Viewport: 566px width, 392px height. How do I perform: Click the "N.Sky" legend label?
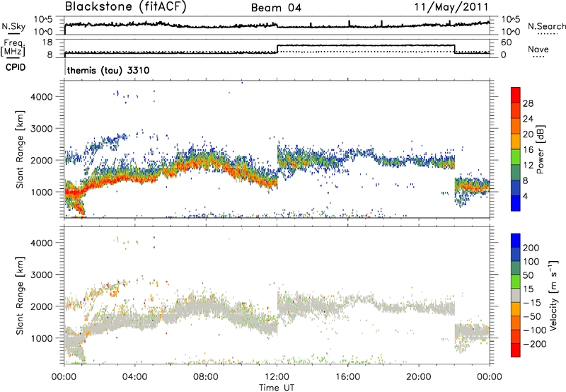tap(13, 26)
